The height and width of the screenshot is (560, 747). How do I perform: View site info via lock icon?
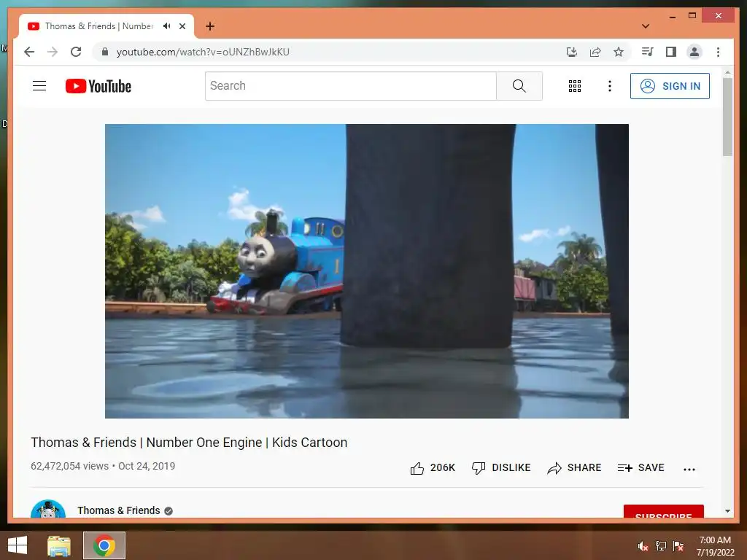105,52
